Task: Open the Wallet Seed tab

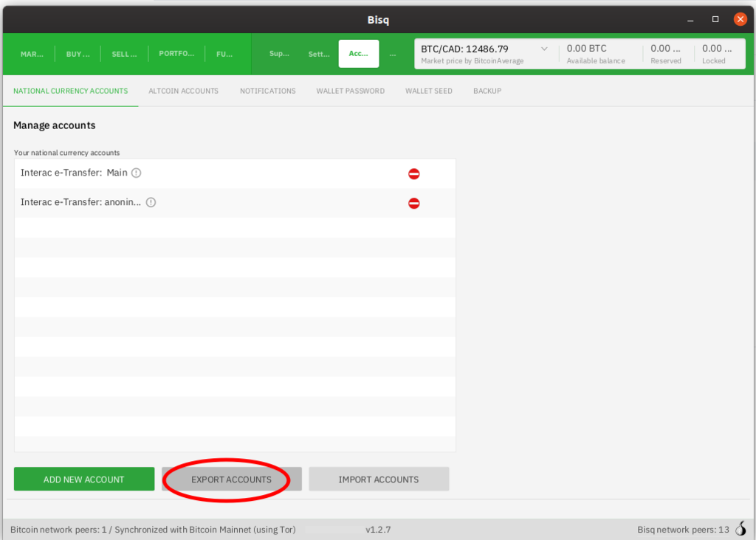Action: click(x=428, y=91)
